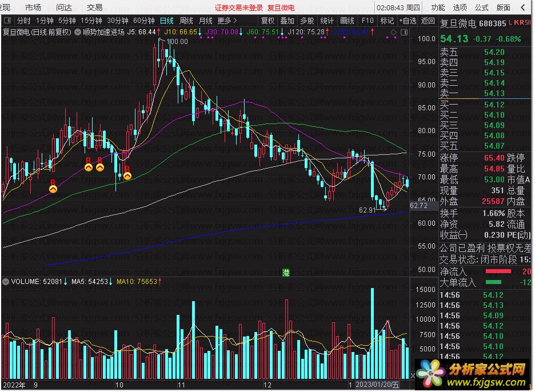Open the 交易 menu
This screenshot has height=392, width=535.
tap(95, 7)
